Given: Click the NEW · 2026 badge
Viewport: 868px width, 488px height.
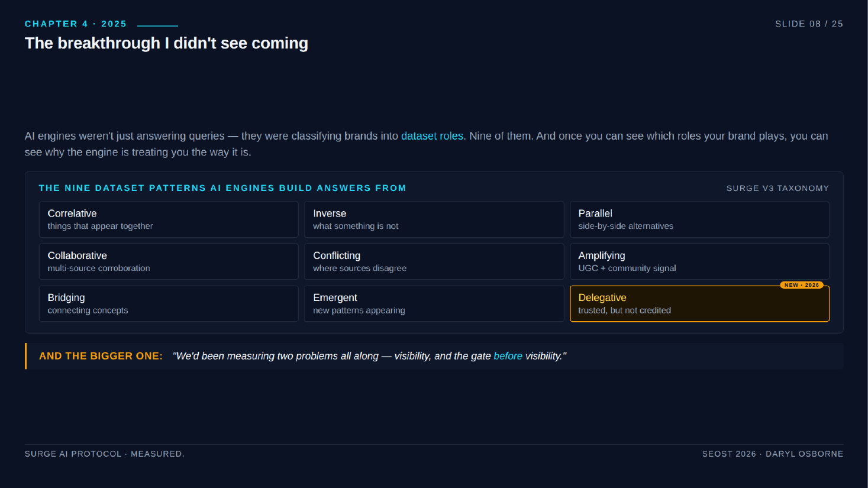Looking at the screenshot, I should (802, 285).
